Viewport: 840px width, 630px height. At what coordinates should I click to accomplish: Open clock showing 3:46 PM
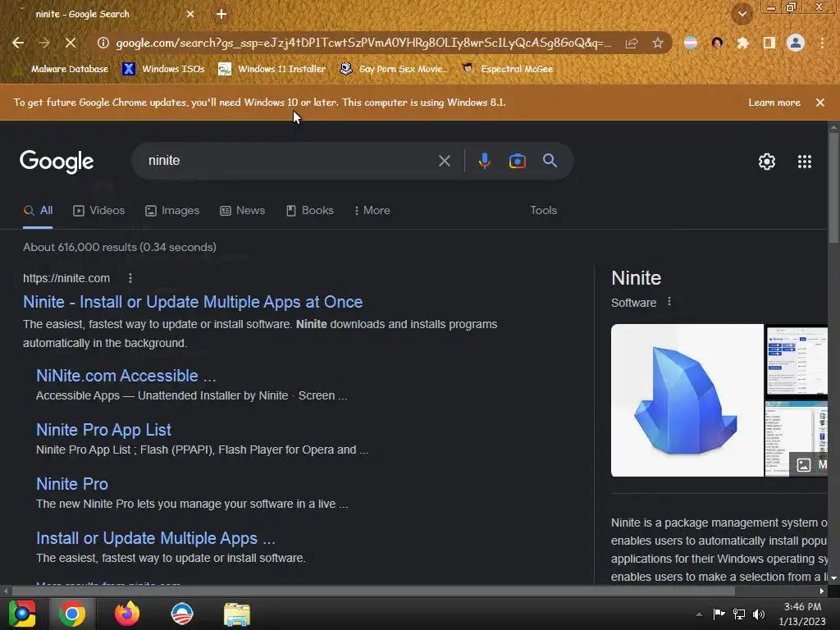802,614
